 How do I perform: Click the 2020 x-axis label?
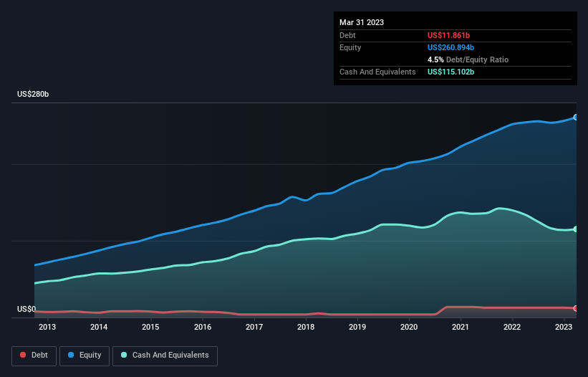coord(409,327)
